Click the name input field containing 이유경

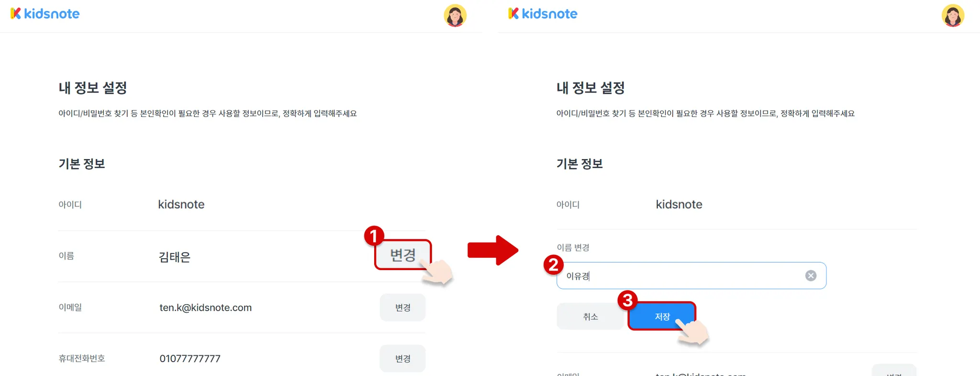click(x=691, y=275)
